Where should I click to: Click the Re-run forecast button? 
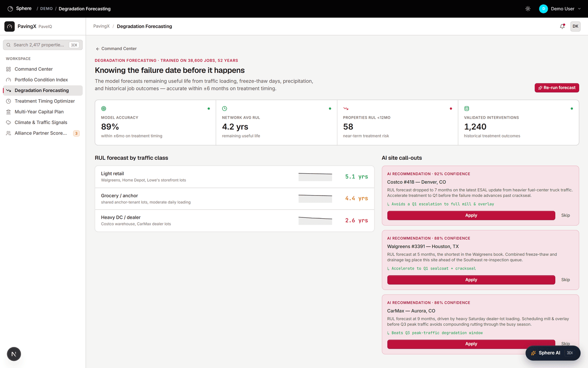point(557,87)
